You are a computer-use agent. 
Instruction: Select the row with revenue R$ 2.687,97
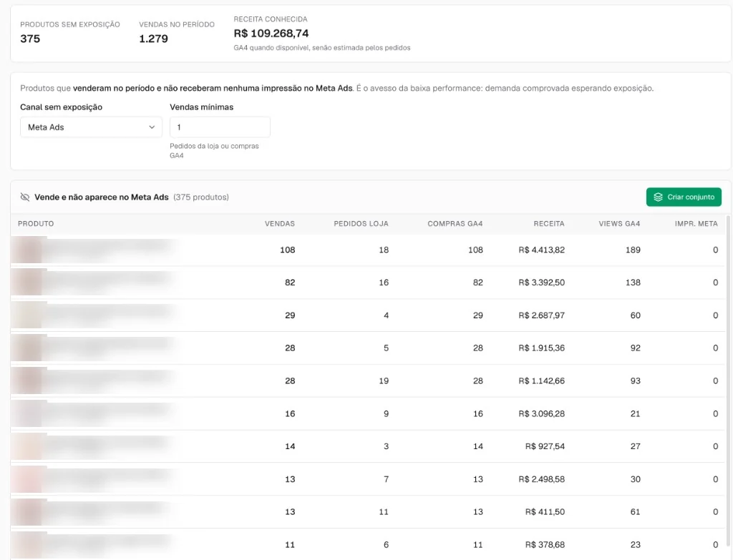pos(367,315)
